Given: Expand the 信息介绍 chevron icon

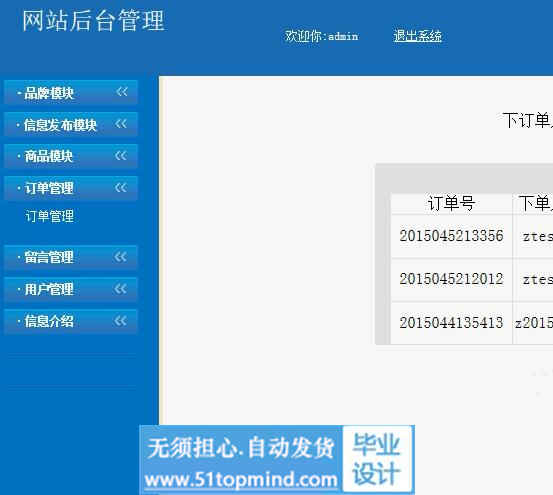Looking at the screenshot, I should (x=121, y=321).
